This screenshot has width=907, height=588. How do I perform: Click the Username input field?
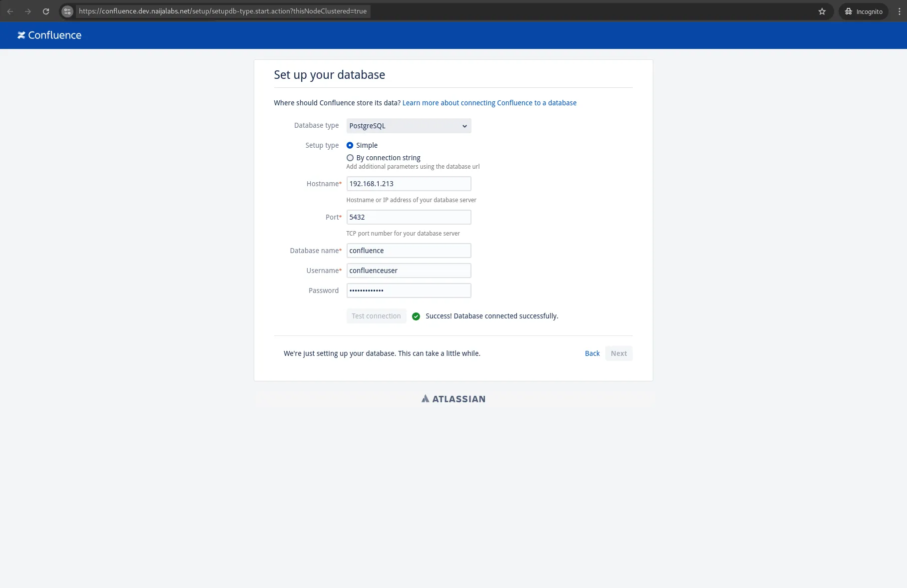tap(409, 271)
